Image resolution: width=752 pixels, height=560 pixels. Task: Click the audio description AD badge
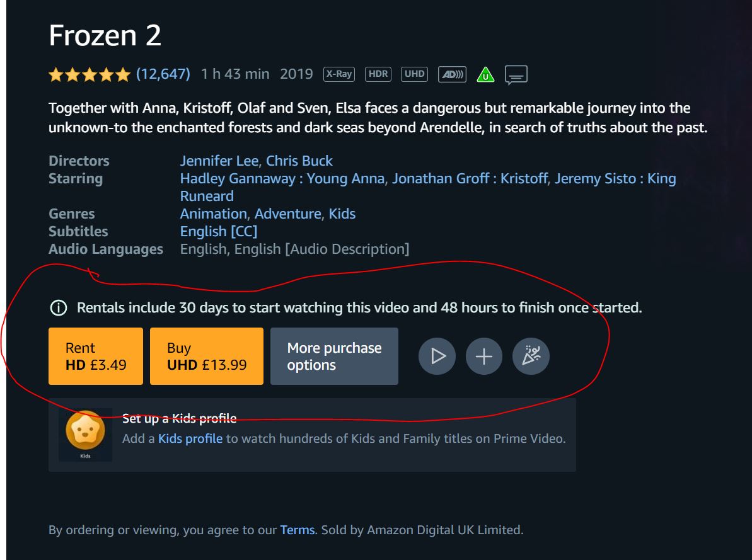[x=452, y=74]
